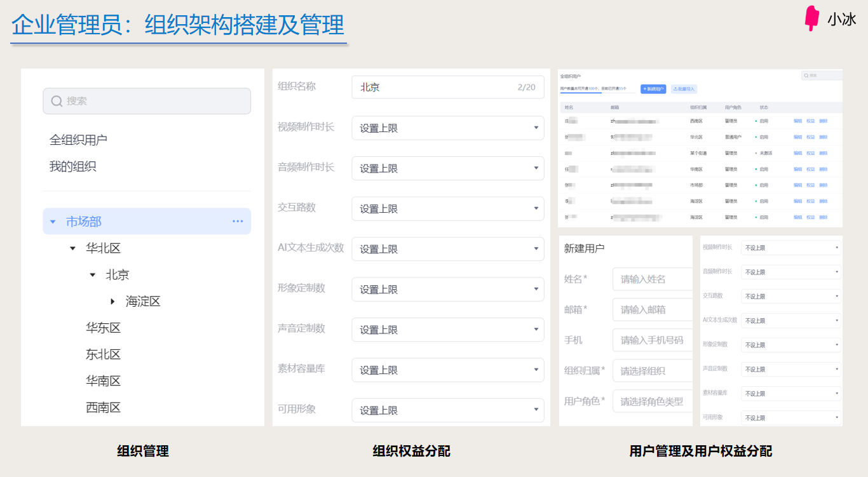Click the 未激活 status text
The image size is (868, 477).
click(x=765, y=153)
